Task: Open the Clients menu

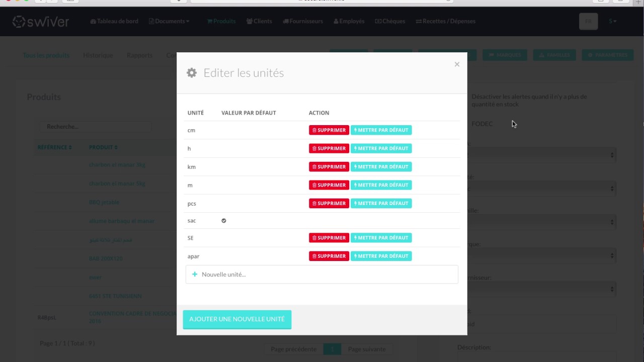Action: coord(259,21)
